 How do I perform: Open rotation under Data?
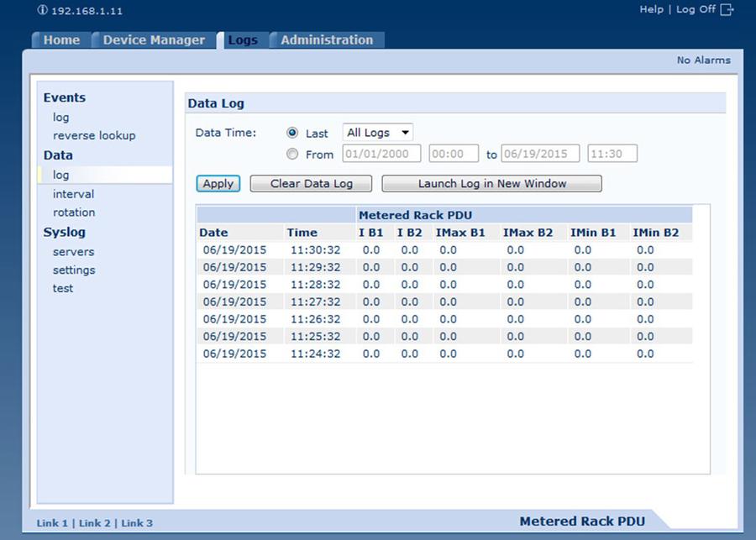pyautogui.click(x=74, y=212)
